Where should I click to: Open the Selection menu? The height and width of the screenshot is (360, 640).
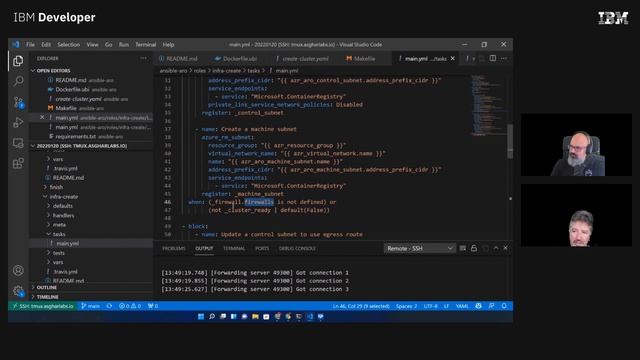coord(69,44)
